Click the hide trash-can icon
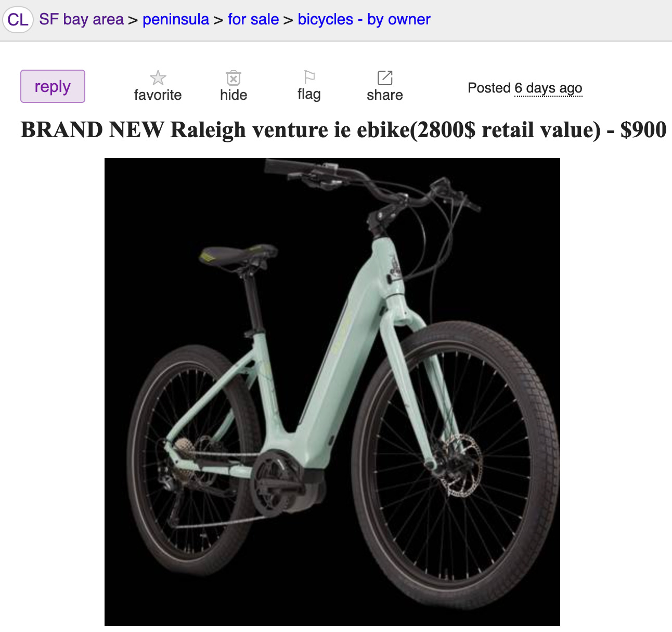 pyautogui.click(x=234, y=78)
